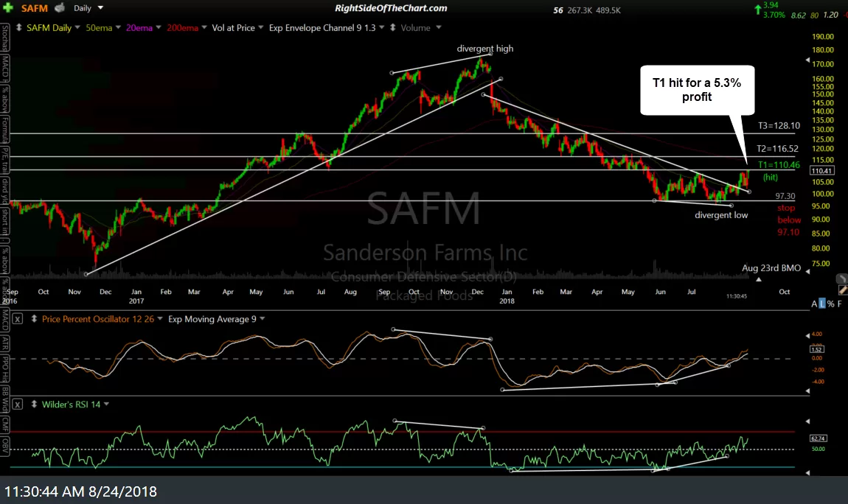
Task: Open the 20ema indicator dropdown
Action: point(159,27)
